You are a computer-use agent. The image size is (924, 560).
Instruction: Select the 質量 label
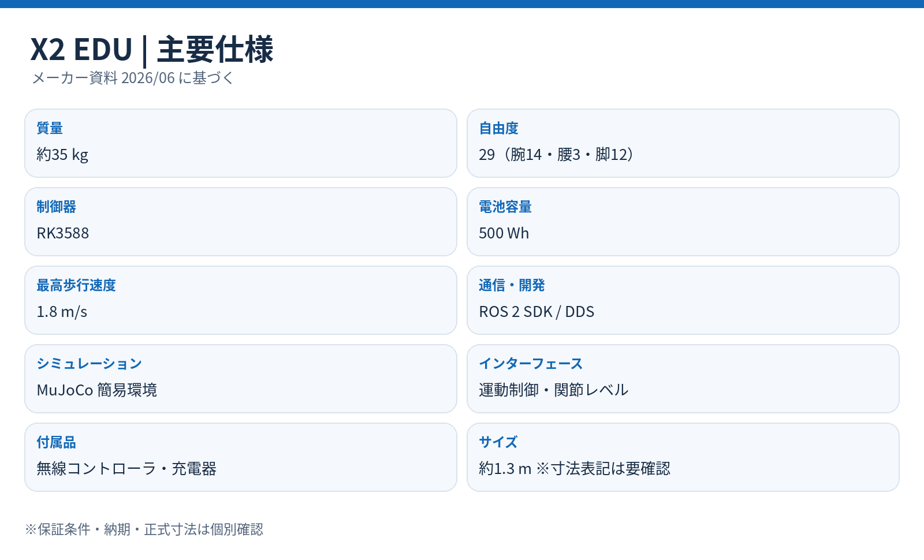[x=50, y=128]
